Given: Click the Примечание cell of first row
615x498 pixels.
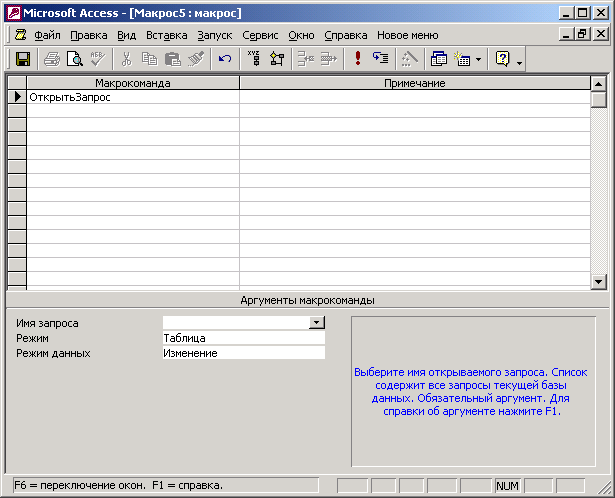Looking at the screenshot, I should pyautogui.click(x=415, y=97).
